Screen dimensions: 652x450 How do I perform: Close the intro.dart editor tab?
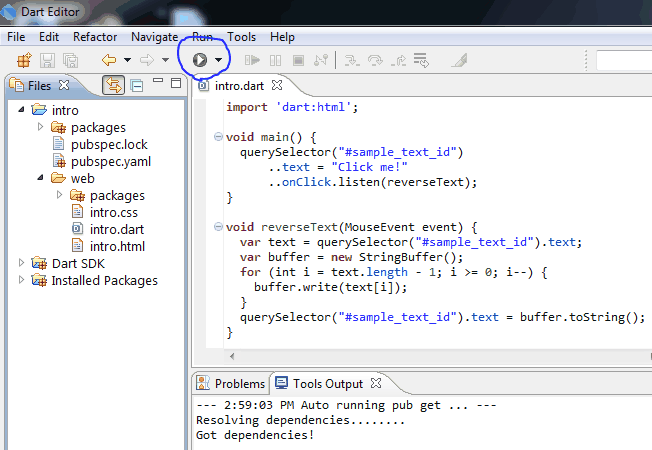coord(277,86)
